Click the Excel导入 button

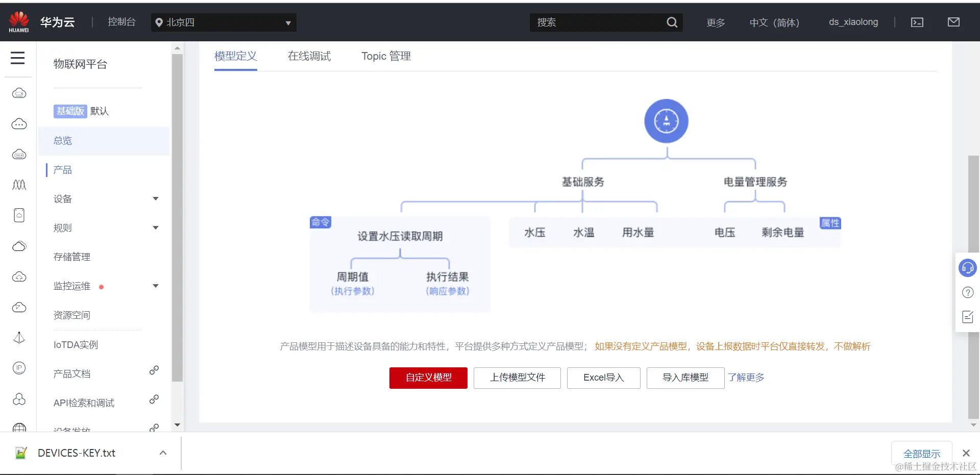(603, 378)
